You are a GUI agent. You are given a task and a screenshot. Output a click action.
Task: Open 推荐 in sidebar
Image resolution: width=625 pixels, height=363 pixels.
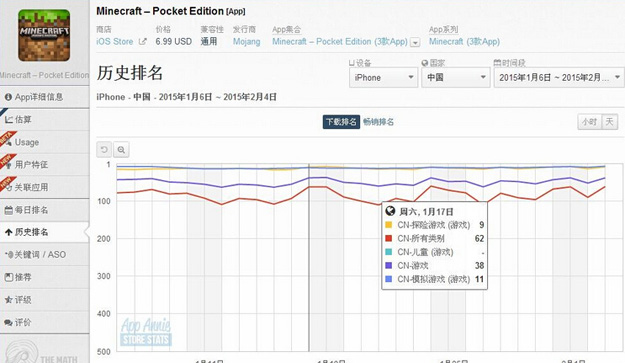(45, 277)
